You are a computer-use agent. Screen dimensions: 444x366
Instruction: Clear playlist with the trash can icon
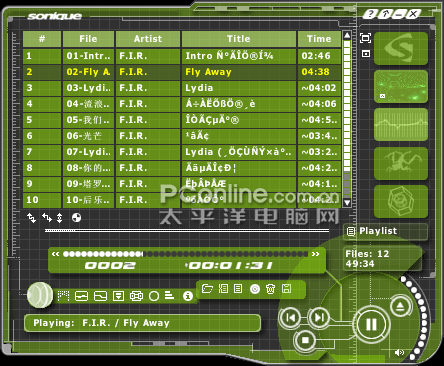click(x=270, y=289)
